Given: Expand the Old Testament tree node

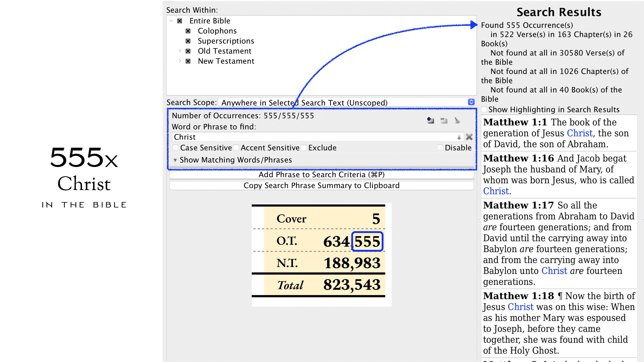Looking at the screenshot, I should (180, 51).
